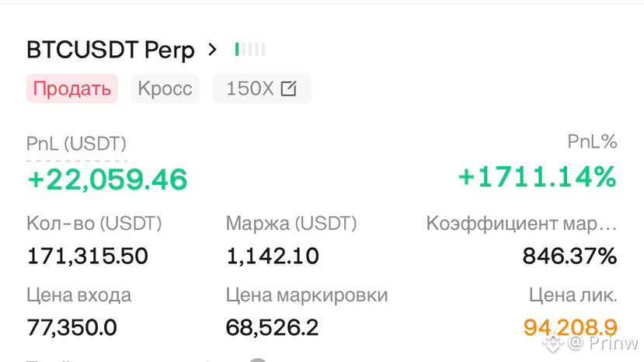Tap the 846.37% margin ratio value
Screen dimensions: 644x362
pos(569,256)
